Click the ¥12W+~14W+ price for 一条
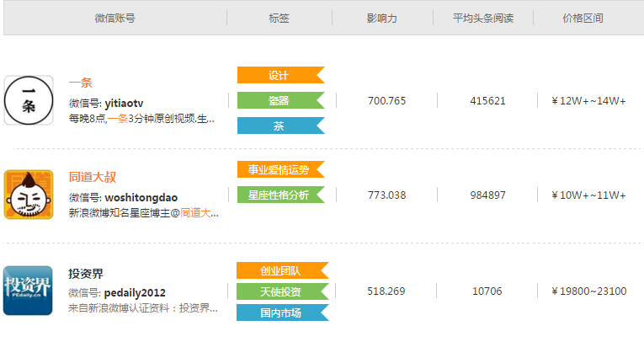This screenshot has height=342, width=644. coord(588,101)
